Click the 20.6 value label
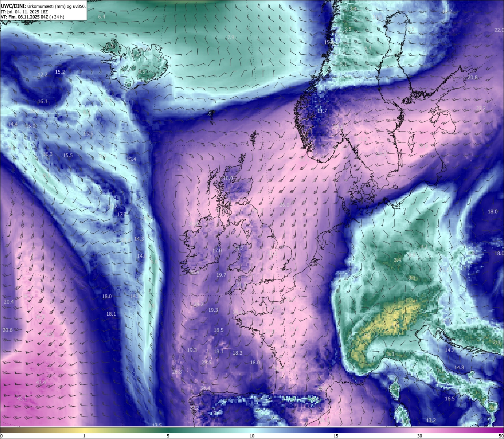 7,330
